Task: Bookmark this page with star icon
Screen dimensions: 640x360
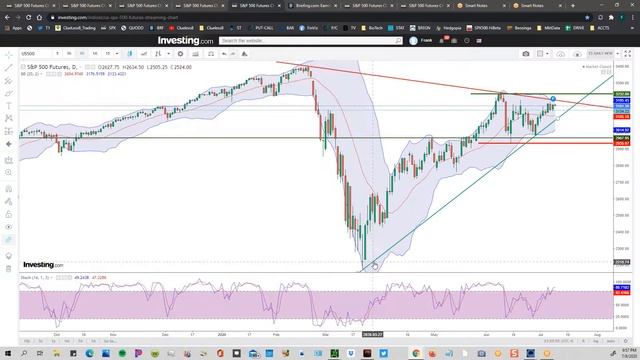Action: [587, 18]
